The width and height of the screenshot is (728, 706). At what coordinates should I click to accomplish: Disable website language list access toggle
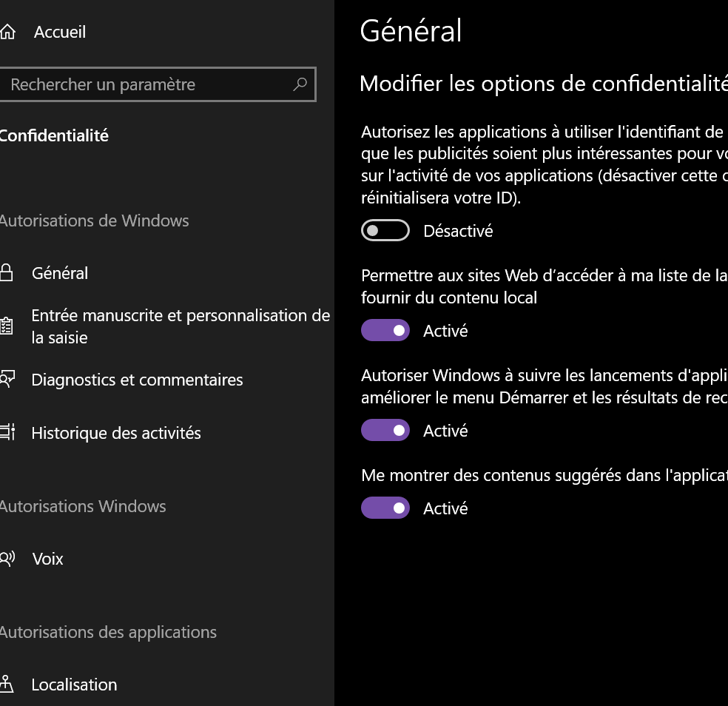[385, 330]
